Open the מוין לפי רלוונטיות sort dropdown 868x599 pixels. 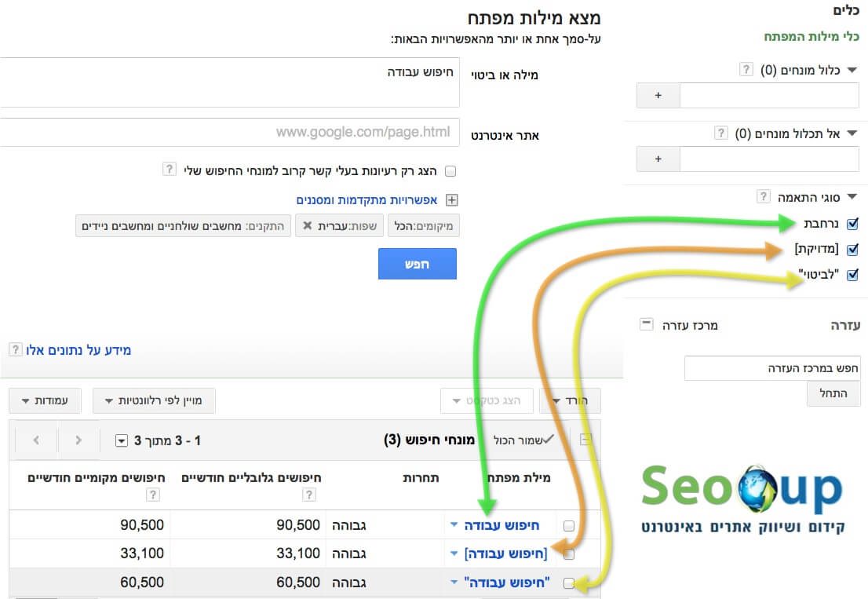[154, 400]
